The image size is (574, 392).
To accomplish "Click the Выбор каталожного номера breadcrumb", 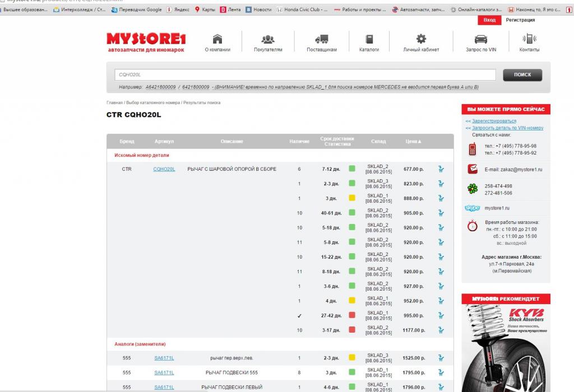I will 153,102.
